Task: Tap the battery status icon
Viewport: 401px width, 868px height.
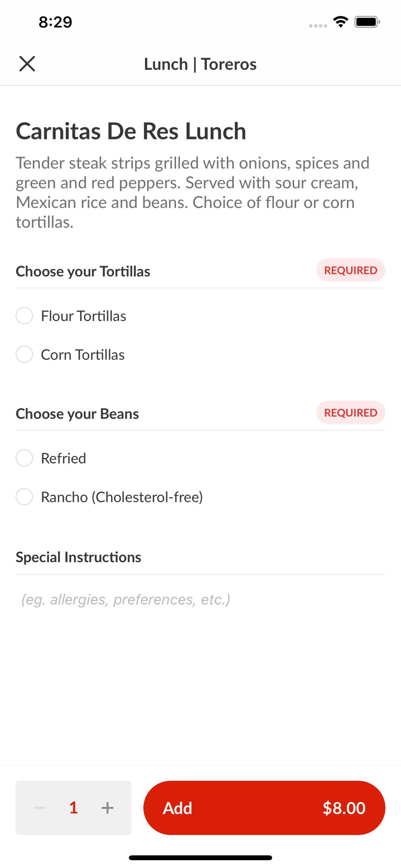Action: [x=367, y=22]
